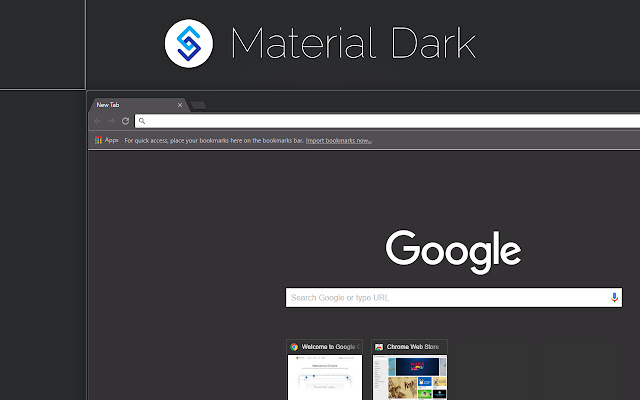Viewport: 640px width, 400px height.
Task: Select the New Tab tab
Action: (x=137, y=105)
